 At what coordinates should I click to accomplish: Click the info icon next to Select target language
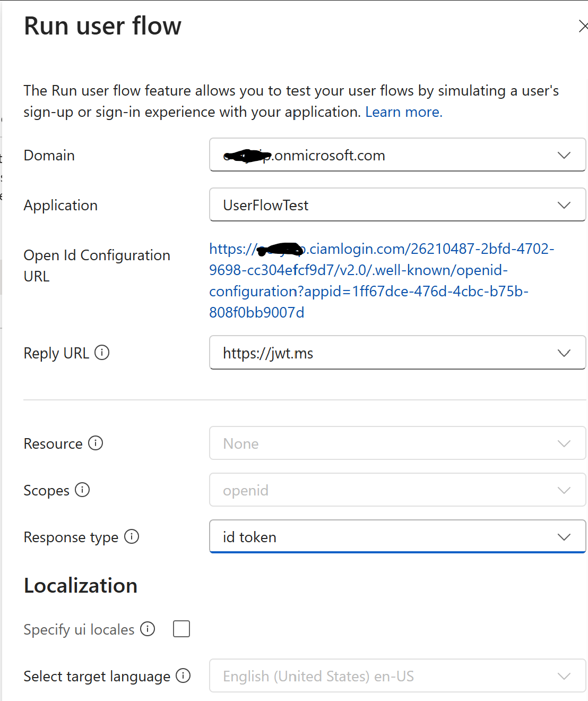(184, 676)
